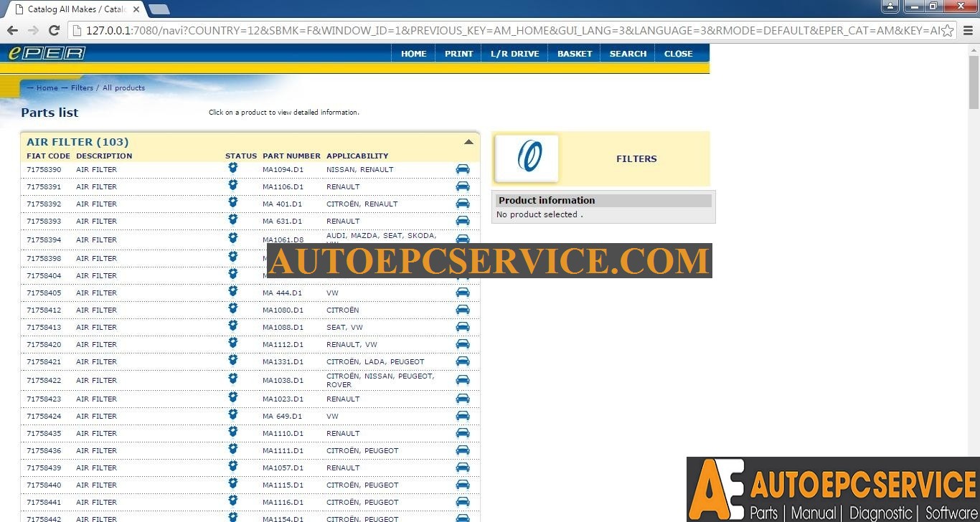Click the SEARCH menu item
Screen dimensions: 980x522
(627, 53)
